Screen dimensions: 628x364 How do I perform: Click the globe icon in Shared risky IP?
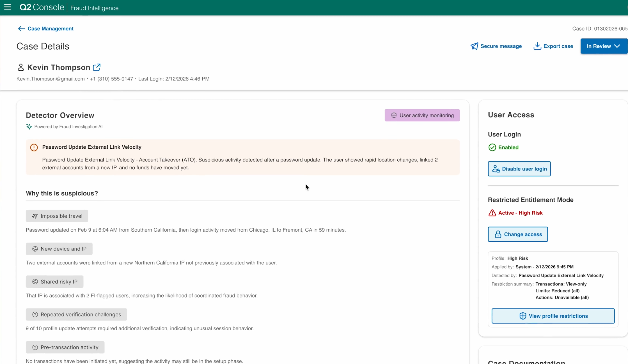point(35,282)
